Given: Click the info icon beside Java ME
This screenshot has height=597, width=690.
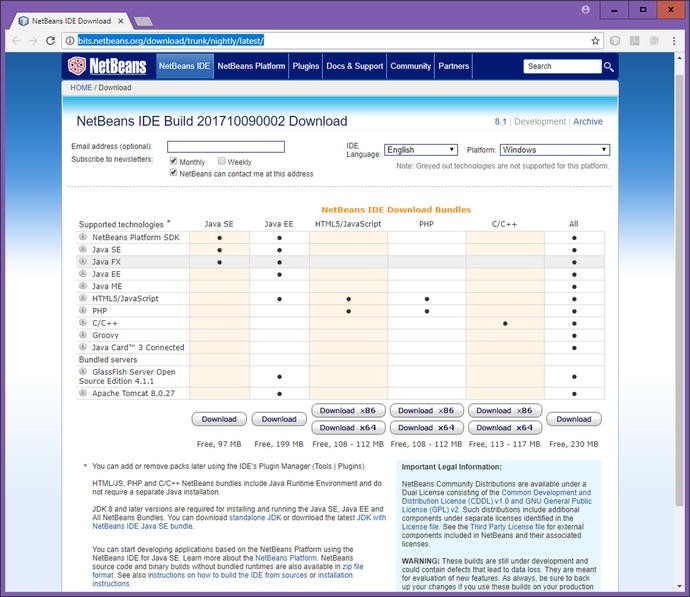Looking at the screenshot, I should 83,286.
